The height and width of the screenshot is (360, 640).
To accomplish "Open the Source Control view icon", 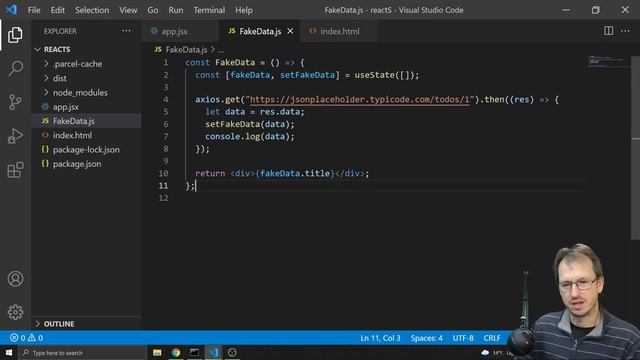I will point(15,102).
